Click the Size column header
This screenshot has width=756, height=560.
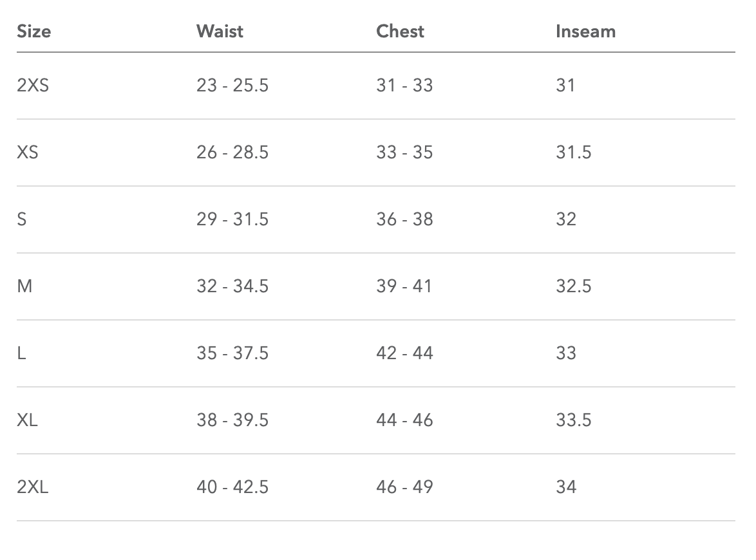tap(33, 32)
